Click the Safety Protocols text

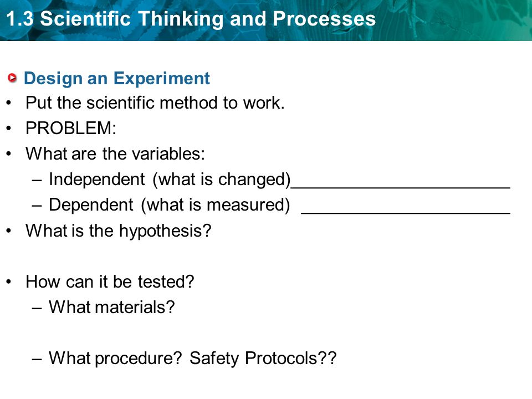[x=263, y=359]
